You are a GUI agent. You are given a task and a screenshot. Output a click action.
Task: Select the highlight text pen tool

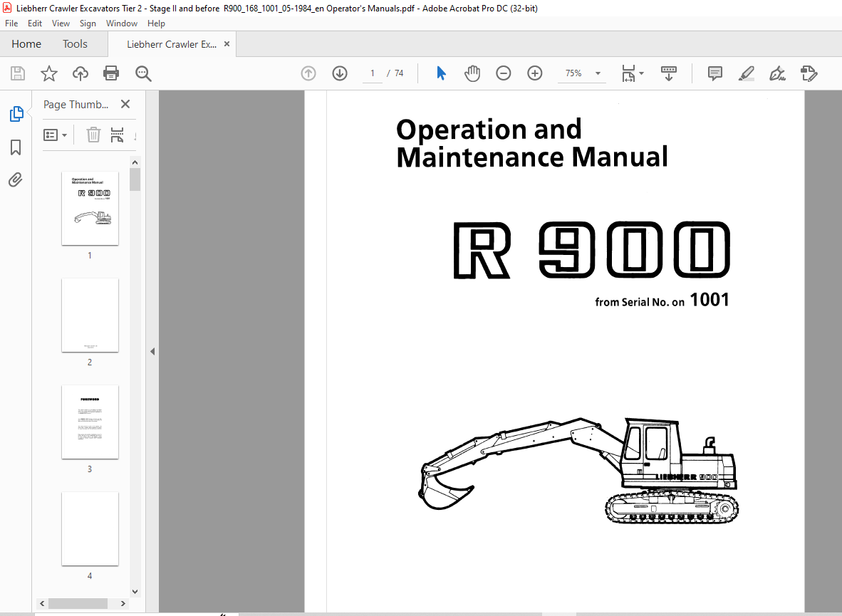point(747,73)
